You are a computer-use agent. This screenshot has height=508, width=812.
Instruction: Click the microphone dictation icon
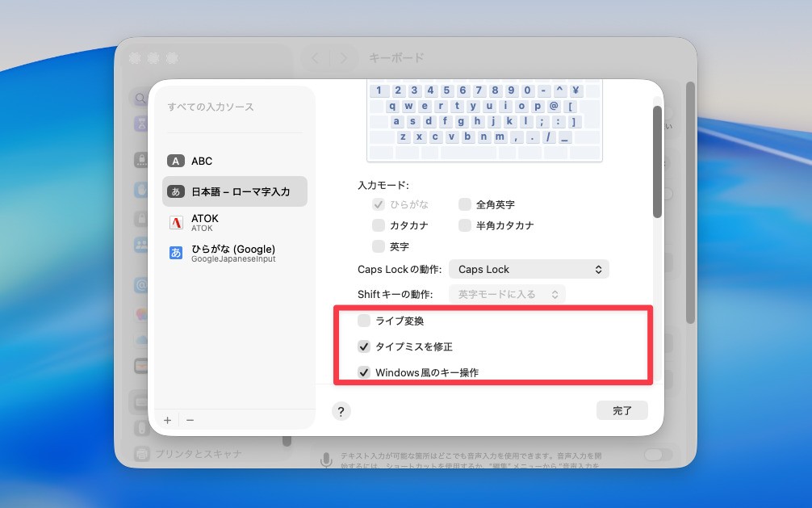(x=326, y=460)
